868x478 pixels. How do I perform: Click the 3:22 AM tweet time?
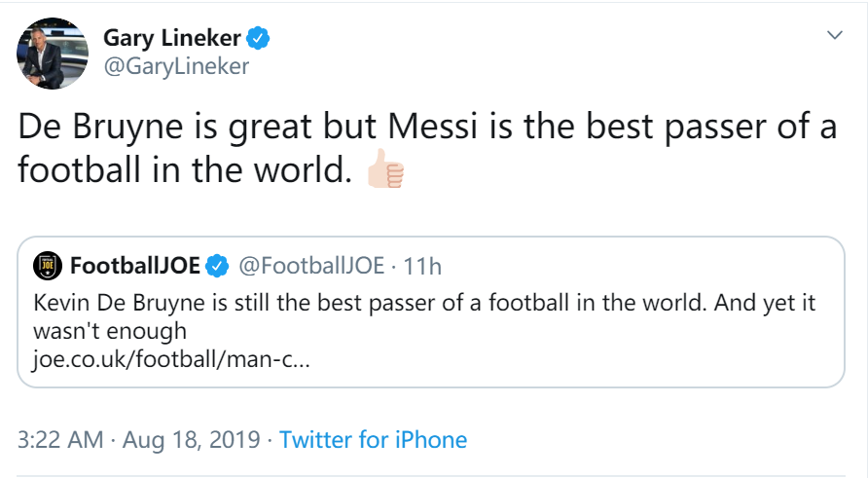tap(60, 439)
